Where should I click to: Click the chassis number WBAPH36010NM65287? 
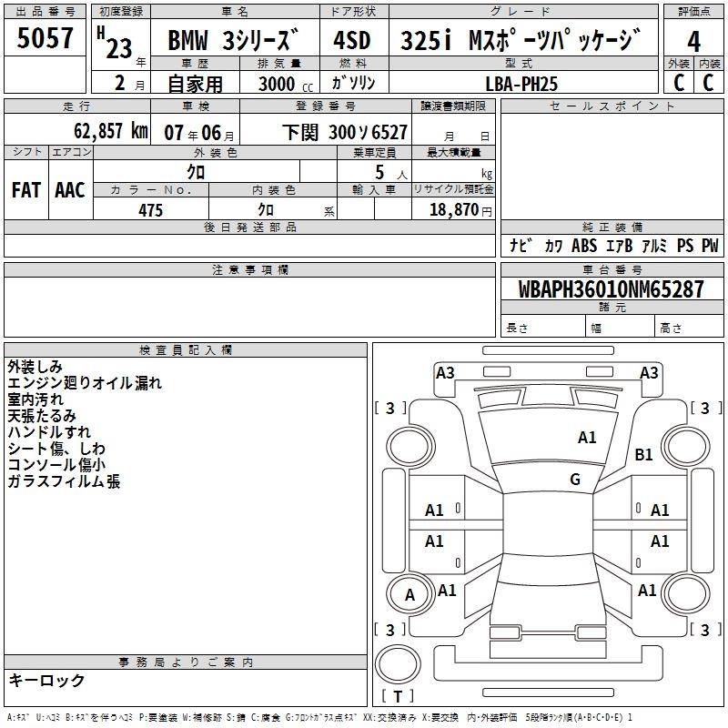611,289
